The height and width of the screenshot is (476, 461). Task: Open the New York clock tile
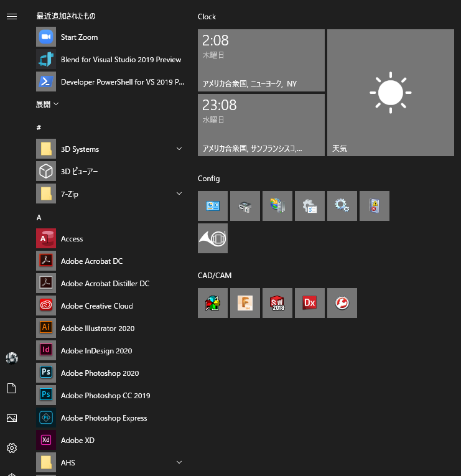tap(261, 60)
